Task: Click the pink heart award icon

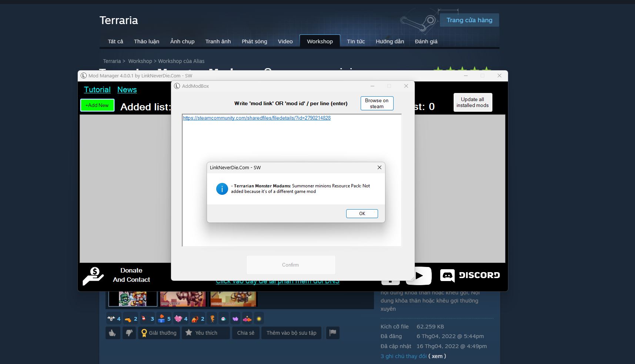Action: [178, 318]
